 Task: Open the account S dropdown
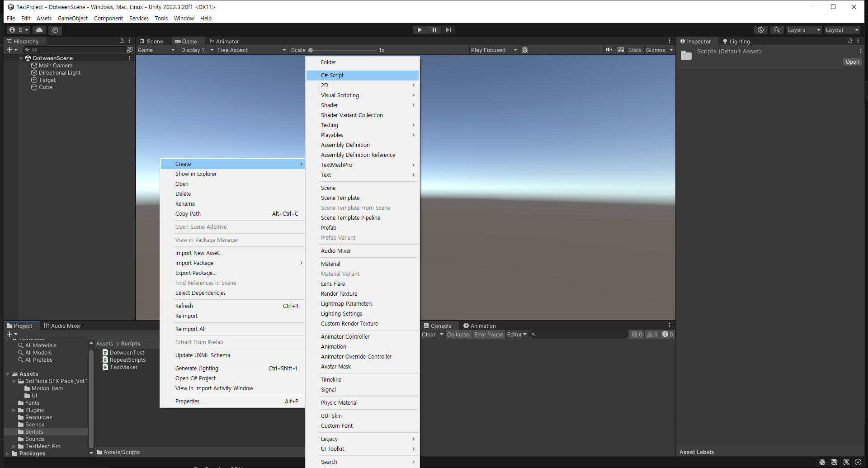click(18, 30)
